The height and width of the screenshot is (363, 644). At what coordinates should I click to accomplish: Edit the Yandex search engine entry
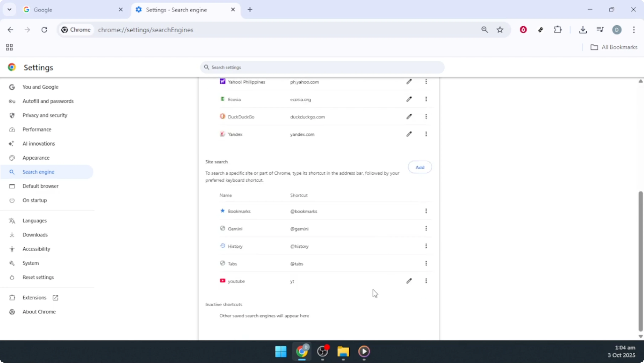pos(409,134)
